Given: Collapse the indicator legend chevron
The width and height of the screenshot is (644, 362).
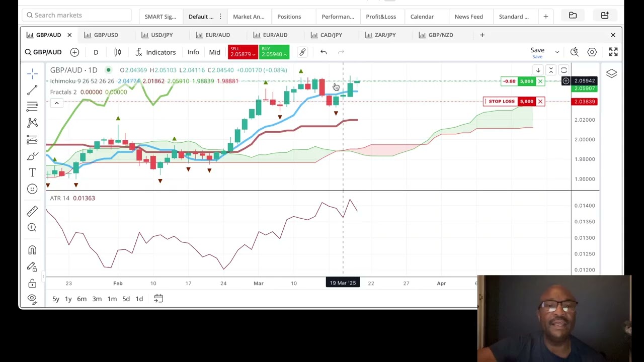Looking at the screenshot, I should [56, 103].
